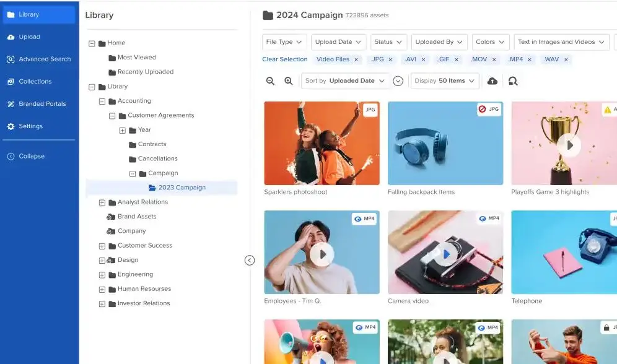Click the eye badge on Employees video
Viewport: 617px width, 364px height.
point(357,219)
